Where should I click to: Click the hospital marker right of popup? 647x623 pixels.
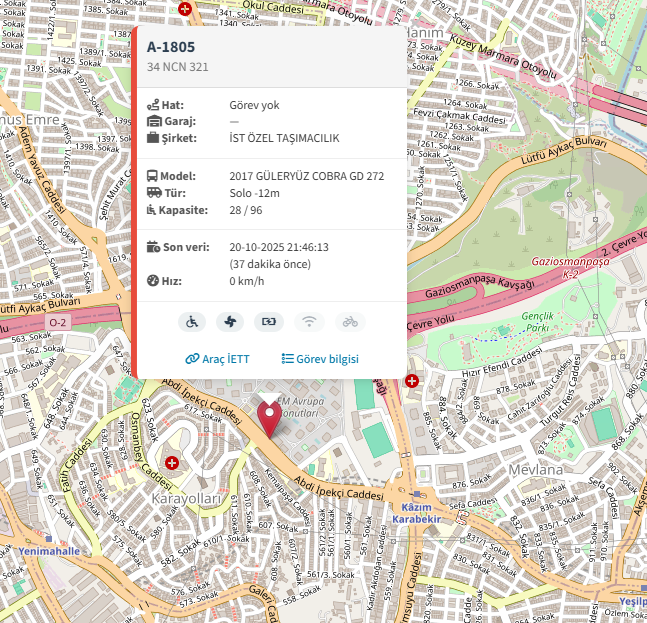(x=412, y=380)
